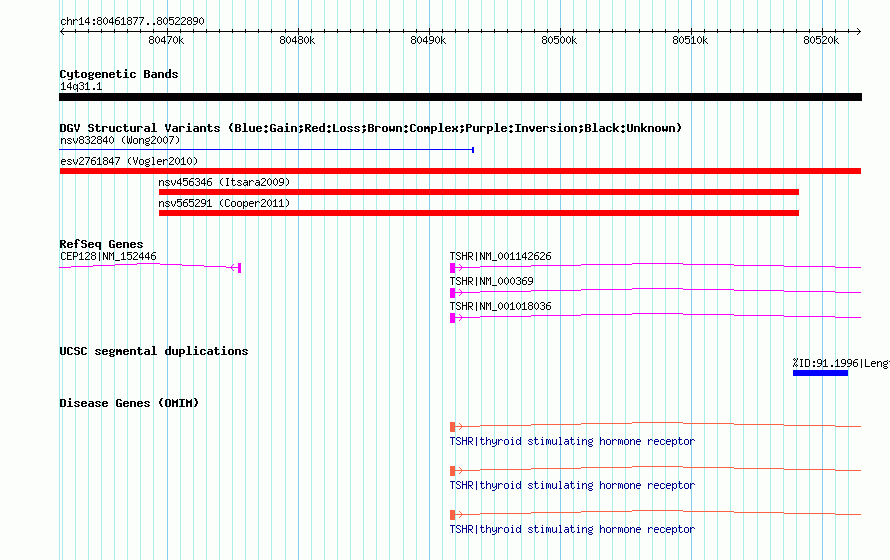Screen dimensions: 890x560
Task: Click the nsv565291 (Cooper2011) label
Action: [x=224, y=203]
